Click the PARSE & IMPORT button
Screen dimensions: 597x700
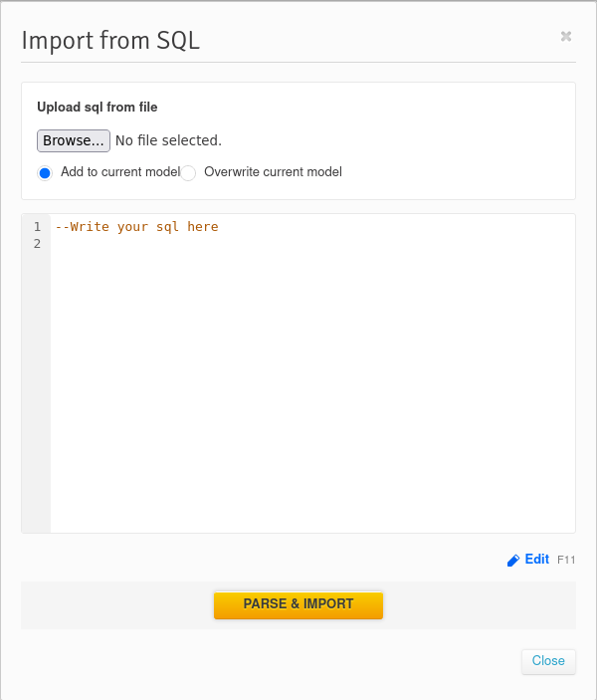click(298, 604)
